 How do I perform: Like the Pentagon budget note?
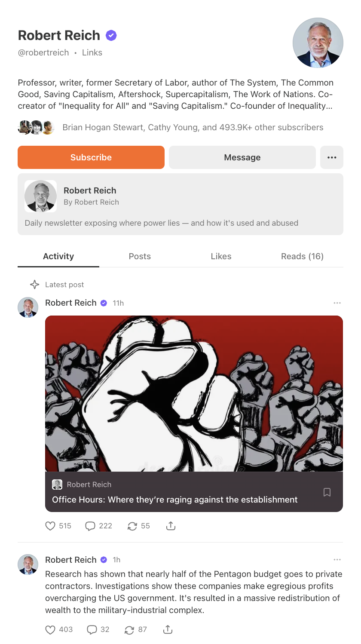[x=59, y=630]
